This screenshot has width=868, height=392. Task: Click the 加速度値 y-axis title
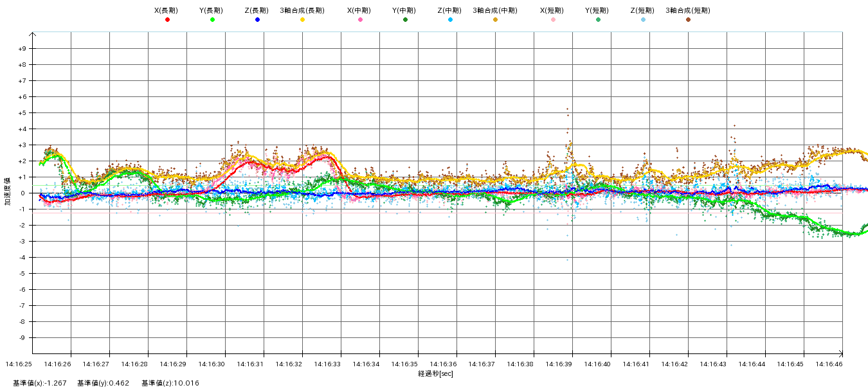(x=8, y=192)
